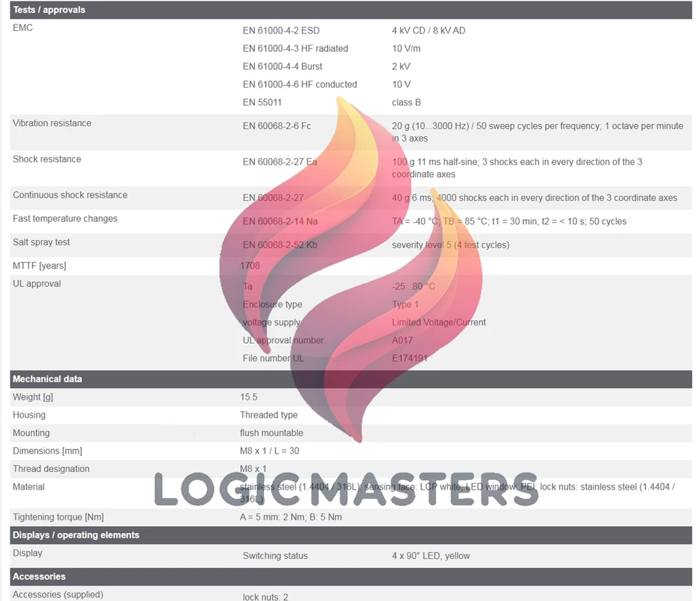The width and height of the screenshot is (700, 601).
Task: Click the Displays / operating elements header
Action: click(x=351, y=535)
